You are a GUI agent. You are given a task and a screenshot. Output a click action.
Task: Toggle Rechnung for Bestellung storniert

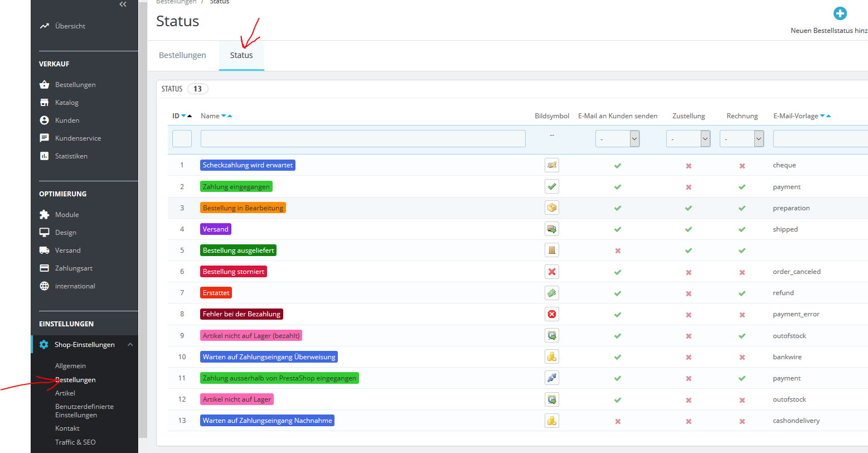point(742,272)
